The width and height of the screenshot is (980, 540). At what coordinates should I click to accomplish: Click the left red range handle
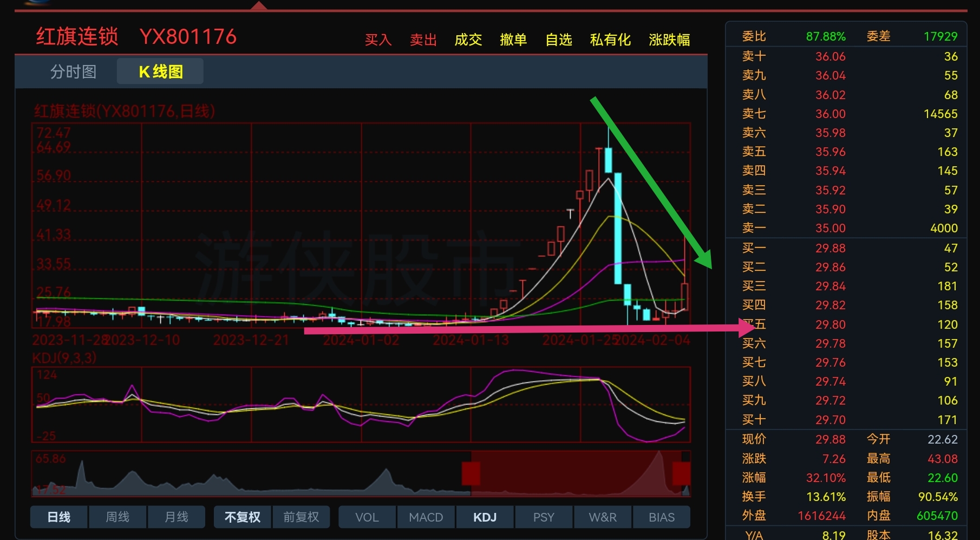tap(471, 473)
